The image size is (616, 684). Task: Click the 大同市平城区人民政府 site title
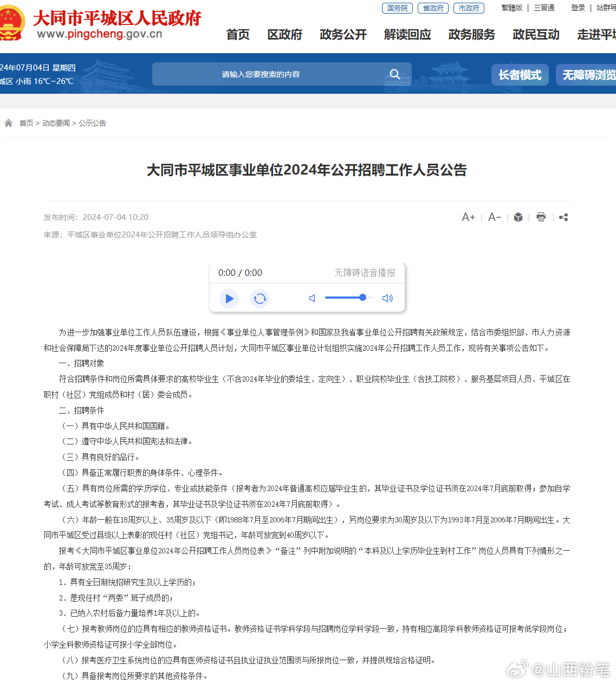coord(117,18)
